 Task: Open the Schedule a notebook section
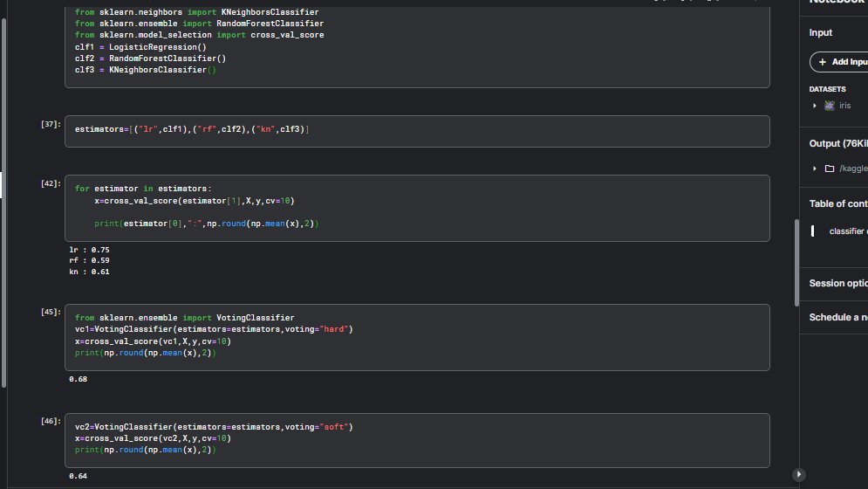[x=838, y=317]
